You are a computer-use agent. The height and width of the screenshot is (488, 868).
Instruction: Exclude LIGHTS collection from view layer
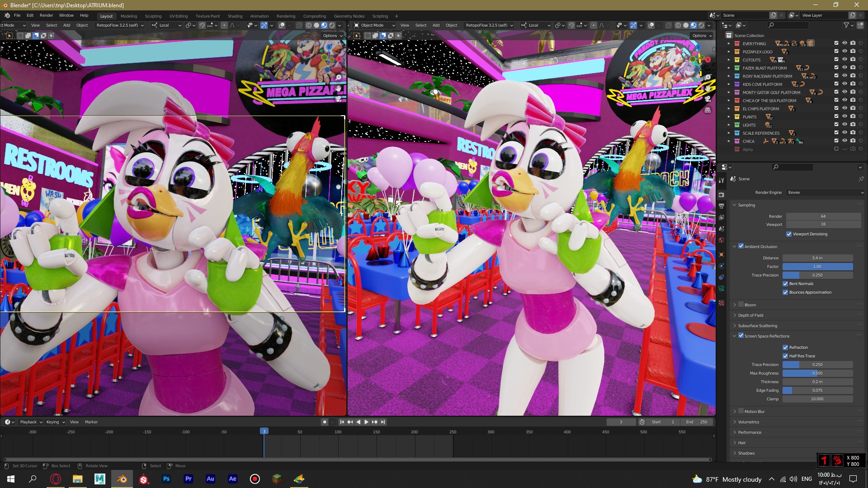click(x=836, y=125)
